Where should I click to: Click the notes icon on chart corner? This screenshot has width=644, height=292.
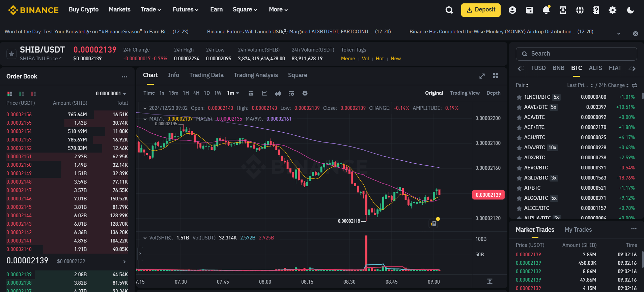[x=433, y=223]
